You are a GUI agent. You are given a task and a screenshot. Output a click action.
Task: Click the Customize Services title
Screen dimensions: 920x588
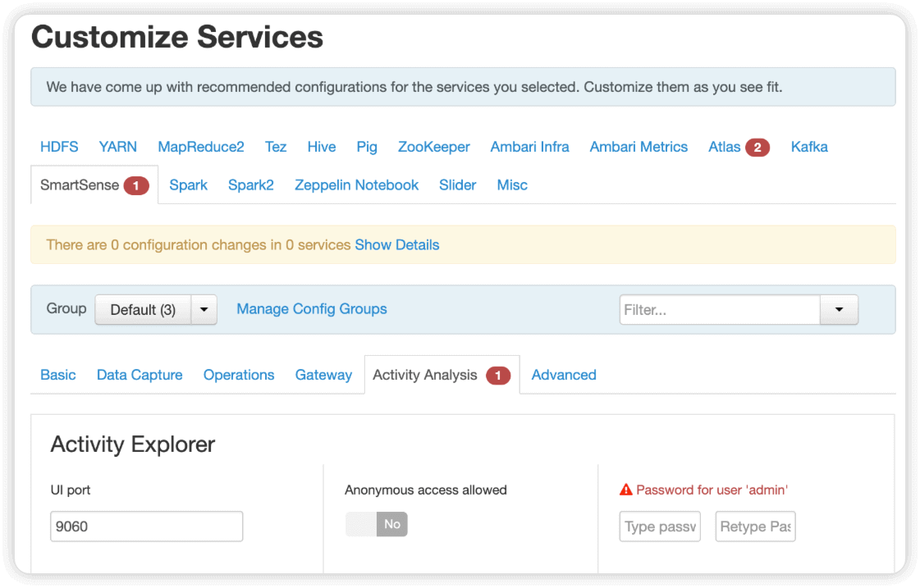point(177,37)
